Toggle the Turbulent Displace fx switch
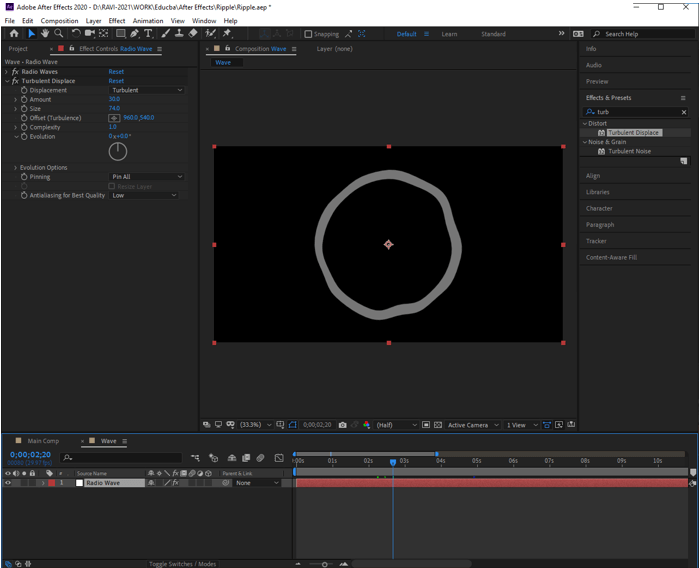 [15, 81]
